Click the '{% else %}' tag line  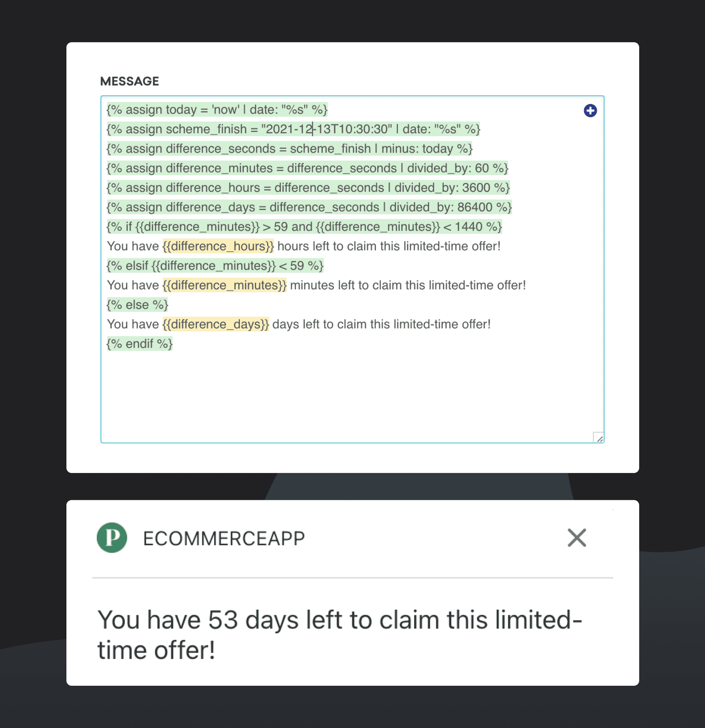[x=137, y=304]
